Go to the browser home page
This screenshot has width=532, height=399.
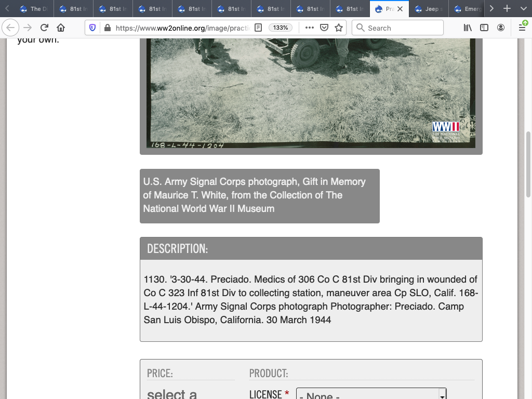61,28
